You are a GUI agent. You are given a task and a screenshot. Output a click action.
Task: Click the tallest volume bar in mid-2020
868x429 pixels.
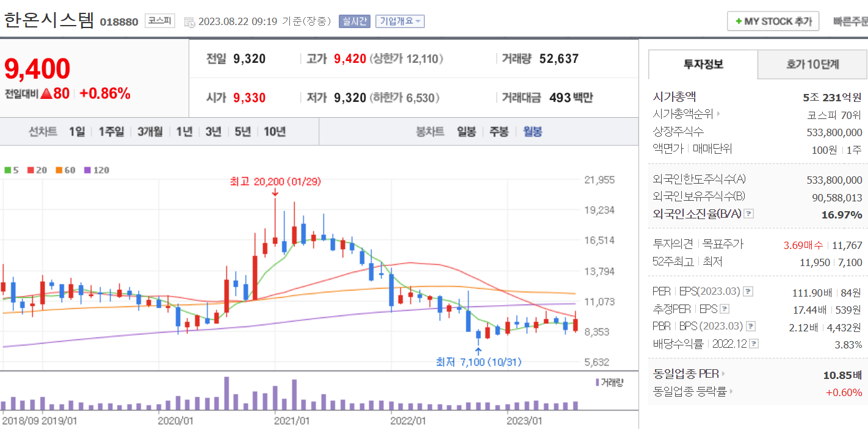[x=226, y=394]
